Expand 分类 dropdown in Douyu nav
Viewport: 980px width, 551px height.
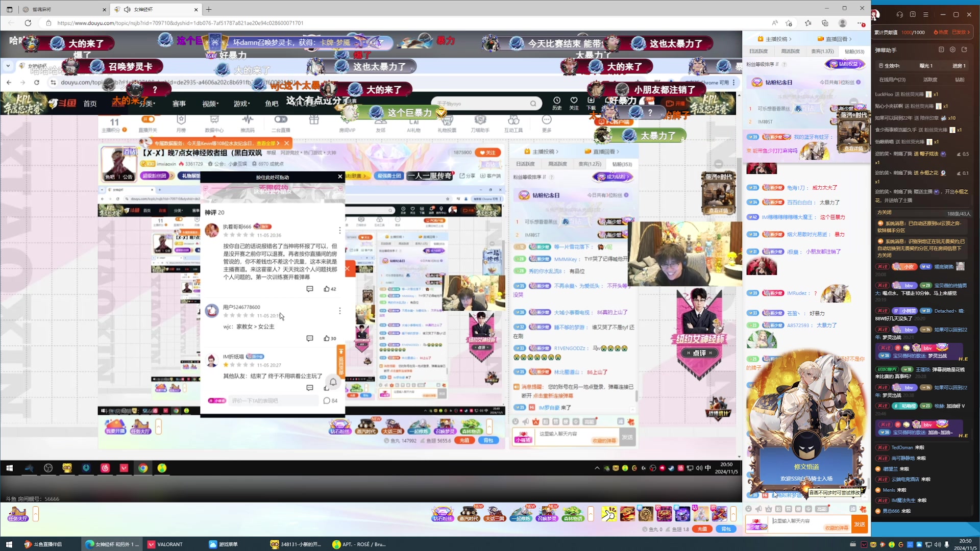[146, 104]
